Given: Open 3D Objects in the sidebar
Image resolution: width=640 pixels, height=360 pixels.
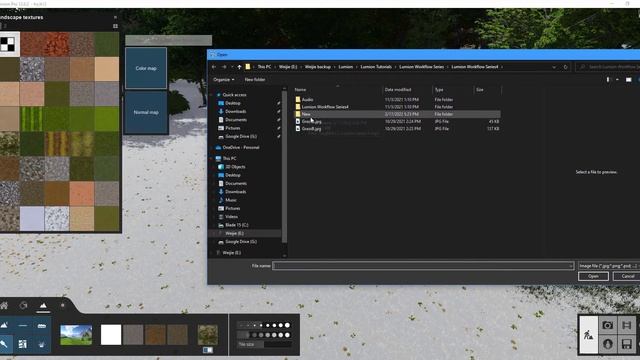Looking at the screenshot, I should point(235,167).
